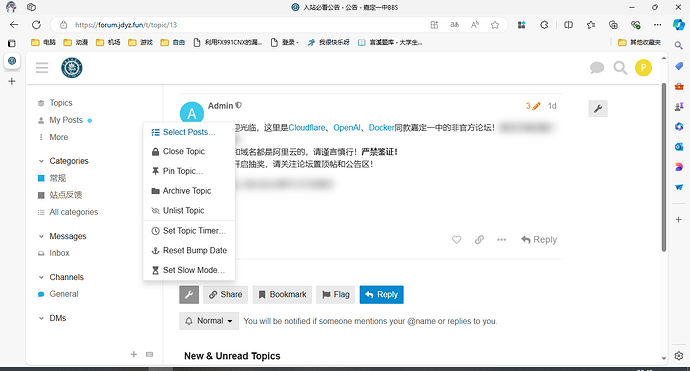
Task: Like the post with the heart icon
Action: pos(456,240)
